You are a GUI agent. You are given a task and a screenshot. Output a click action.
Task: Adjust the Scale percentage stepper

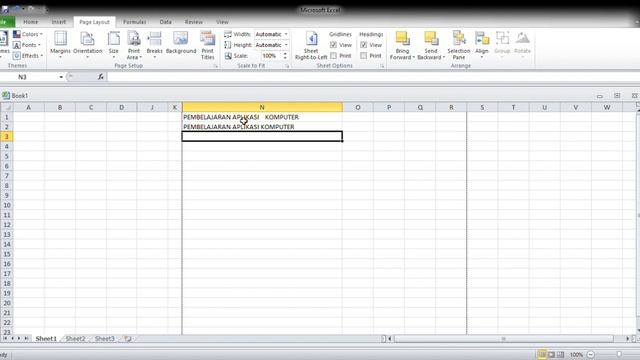(x=285, y=56)
